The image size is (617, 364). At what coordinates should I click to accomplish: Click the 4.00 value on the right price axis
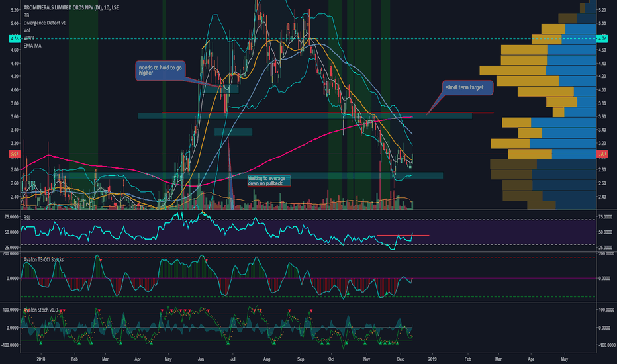coord(602,90)
